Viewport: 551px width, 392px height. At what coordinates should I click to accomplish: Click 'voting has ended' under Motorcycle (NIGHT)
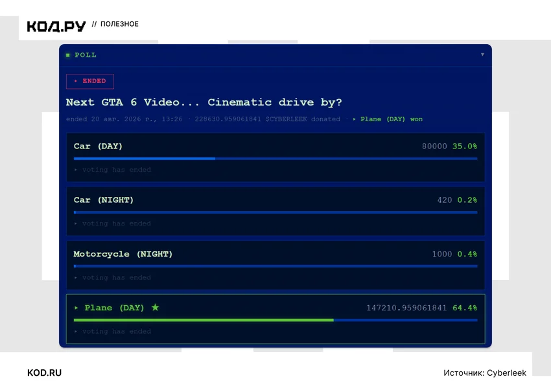pos(116,277)
